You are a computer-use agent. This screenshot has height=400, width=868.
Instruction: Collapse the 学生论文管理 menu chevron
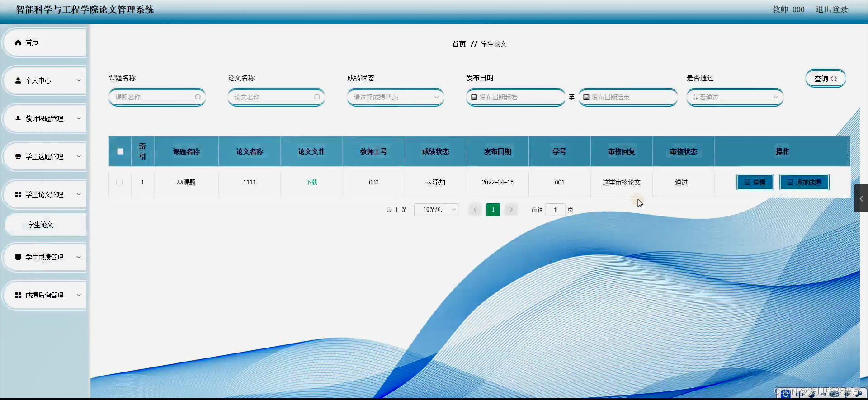point(79,194)
